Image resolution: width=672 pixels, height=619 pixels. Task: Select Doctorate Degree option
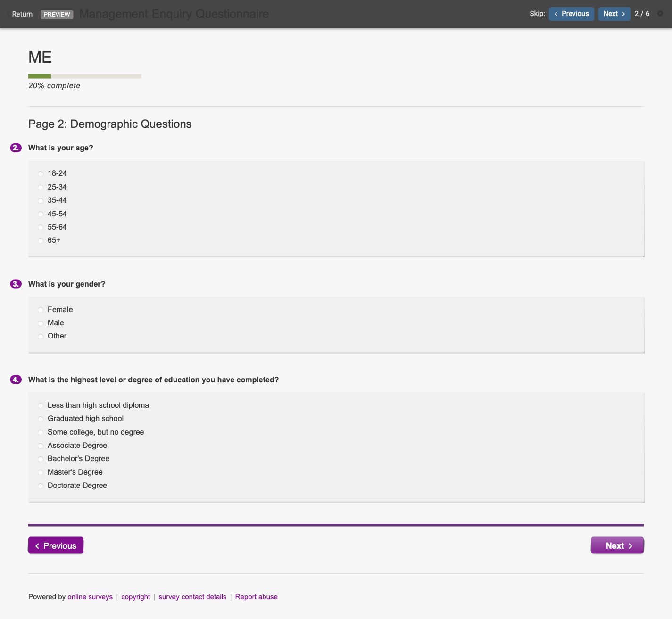point(41,486)
